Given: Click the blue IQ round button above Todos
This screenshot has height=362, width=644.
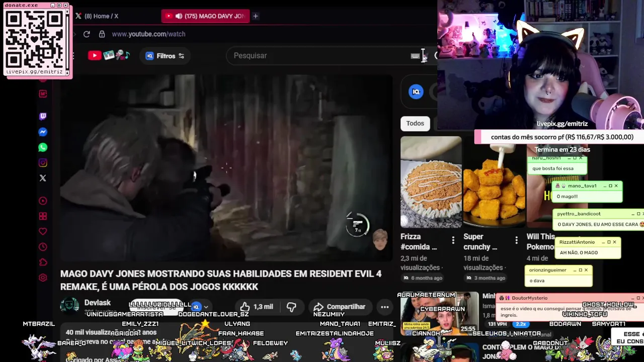Looking at the screenshot, I should click(416, 92).
